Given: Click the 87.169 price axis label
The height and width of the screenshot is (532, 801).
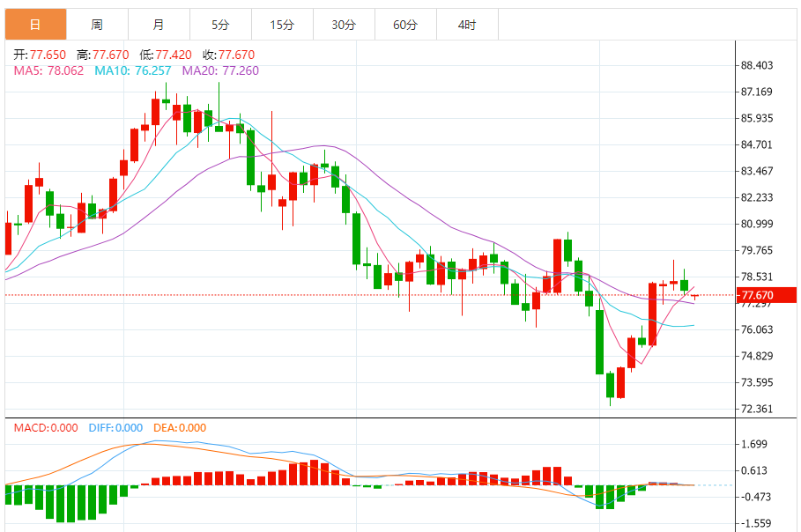Looking at the screenshot, I should (757, 92).
